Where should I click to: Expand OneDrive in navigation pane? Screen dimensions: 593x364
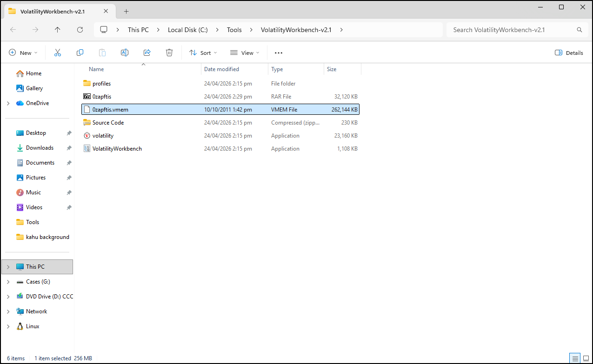8,103
